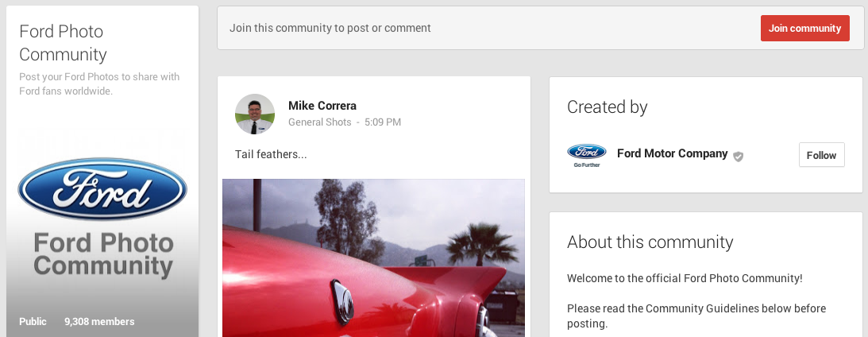Open the red car tail fin photo
Viewport: 868px width, 337px height.
(374, 258)
